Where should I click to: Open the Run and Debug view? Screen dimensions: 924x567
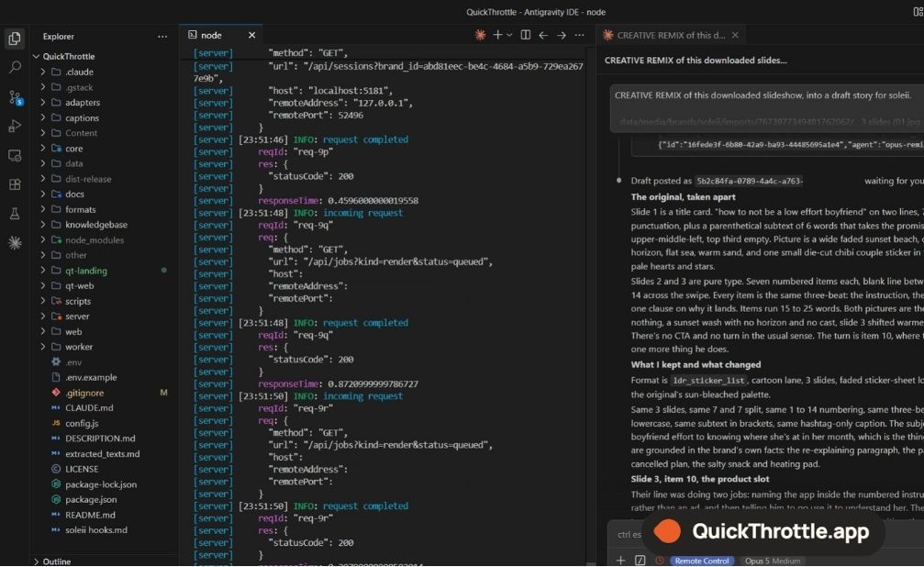(x=15, y=126)
